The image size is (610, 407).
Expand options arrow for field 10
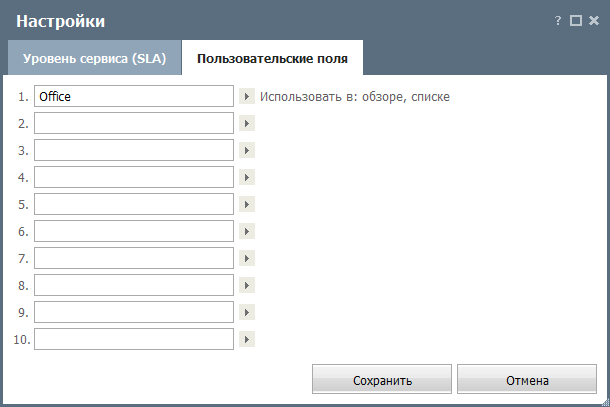[x=247, y=339]
